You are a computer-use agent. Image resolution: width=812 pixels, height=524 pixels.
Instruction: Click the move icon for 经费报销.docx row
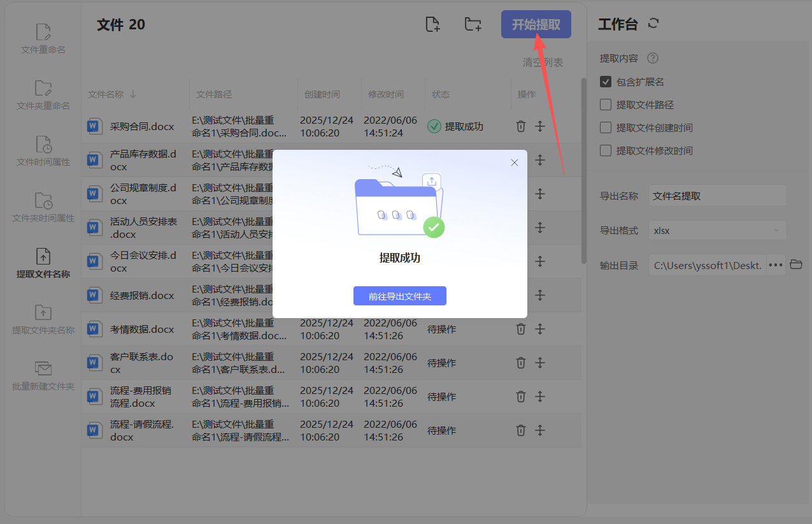[x=540, y=295]
